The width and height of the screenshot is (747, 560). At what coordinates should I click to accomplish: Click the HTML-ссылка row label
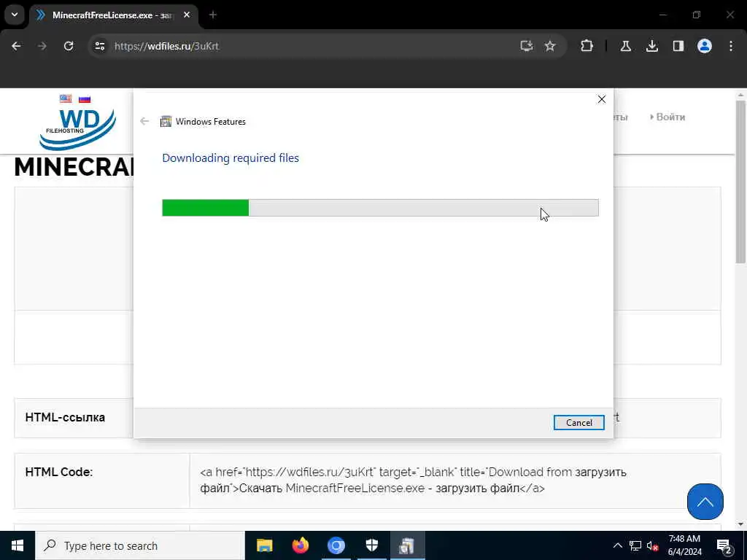point(65,418)
